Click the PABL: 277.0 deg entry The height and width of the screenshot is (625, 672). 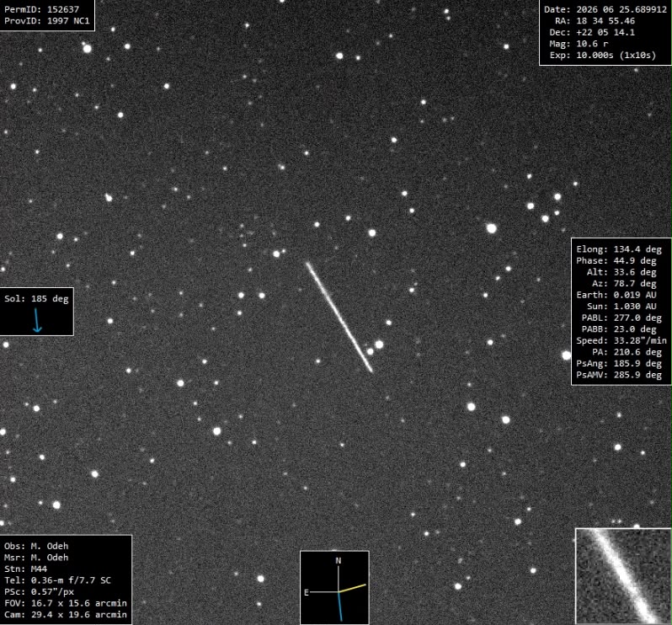(621, 318)
